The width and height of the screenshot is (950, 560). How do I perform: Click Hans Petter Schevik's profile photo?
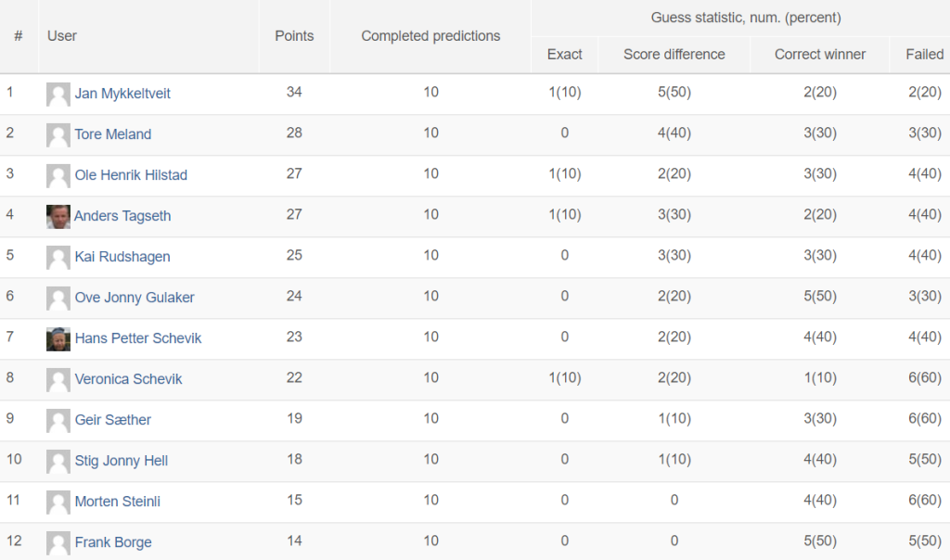(x=58, y=339)
